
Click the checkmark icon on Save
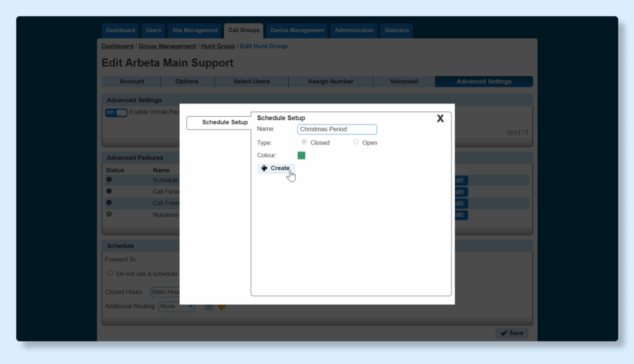point(504,333)
